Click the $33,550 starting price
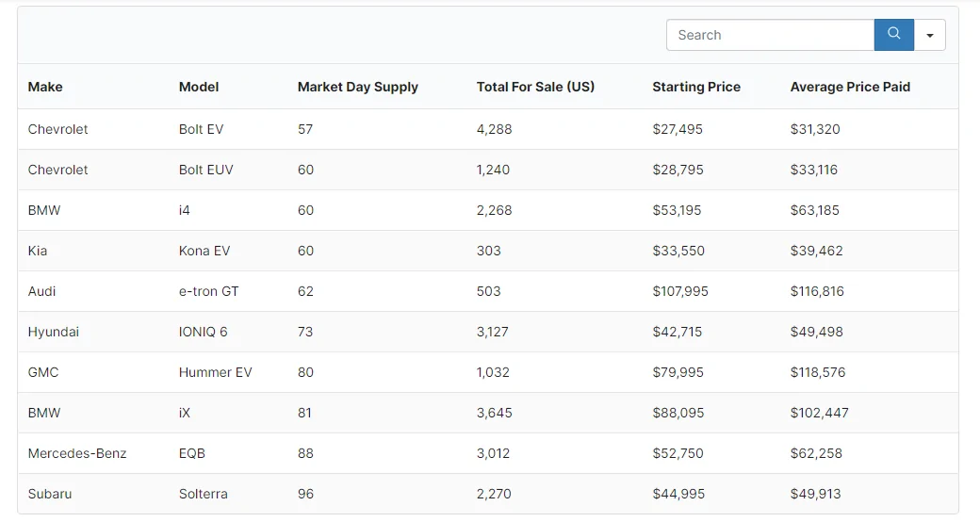The image size is (980, 522). [678, 251]
